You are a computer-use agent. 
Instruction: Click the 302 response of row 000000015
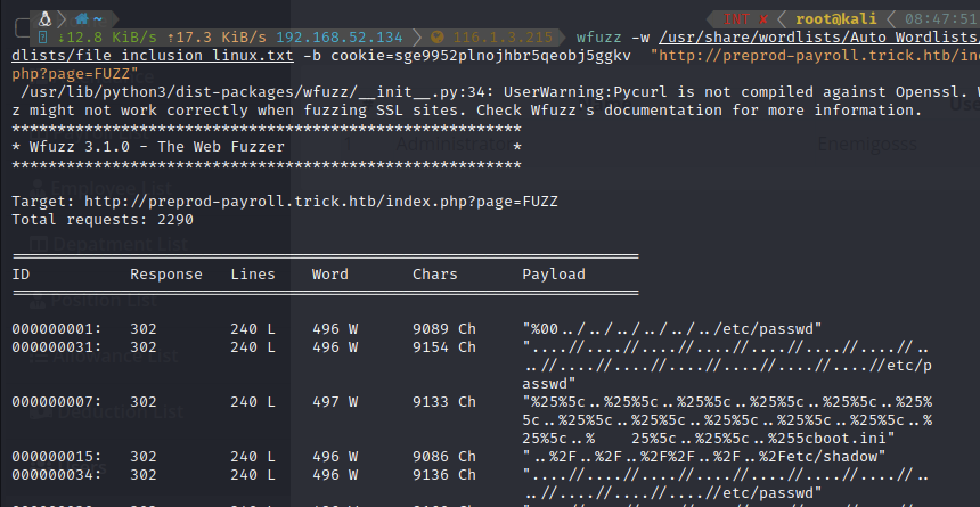(144, 457)
